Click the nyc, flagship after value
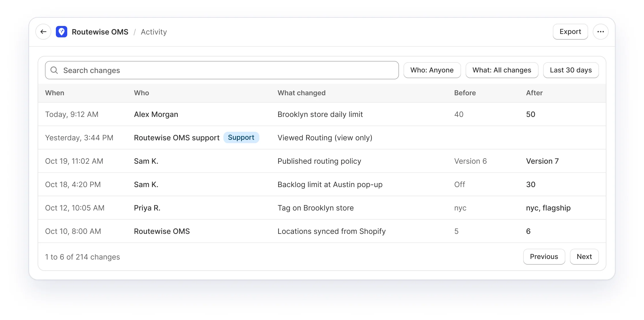The height and width of the screenshot is (320, 644). [x=548, y=208]
